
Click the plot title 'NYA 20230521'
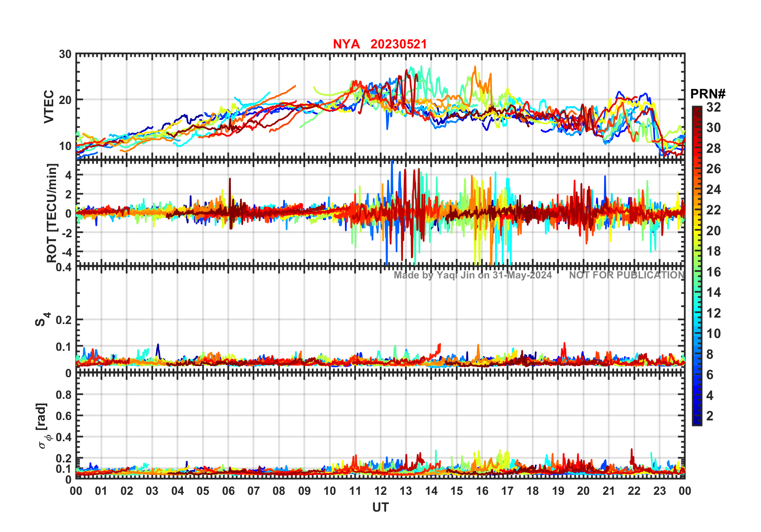380,44
